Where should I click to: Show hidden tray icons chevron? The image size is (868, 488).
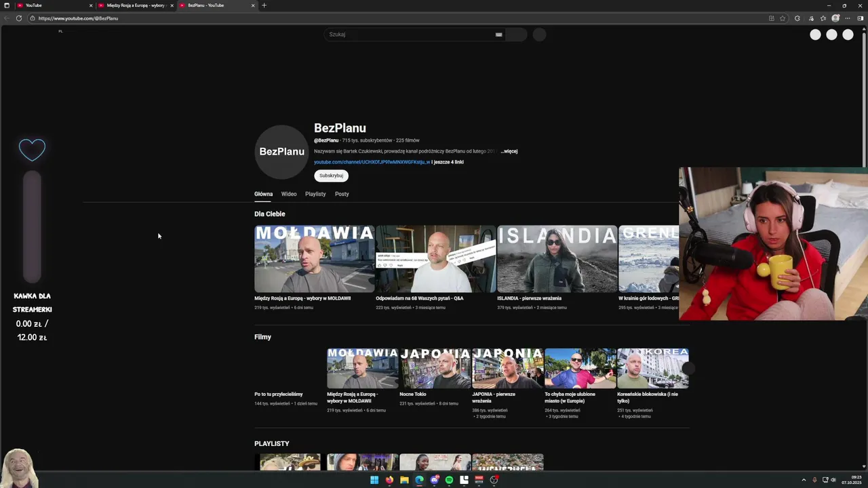point(804,480)
